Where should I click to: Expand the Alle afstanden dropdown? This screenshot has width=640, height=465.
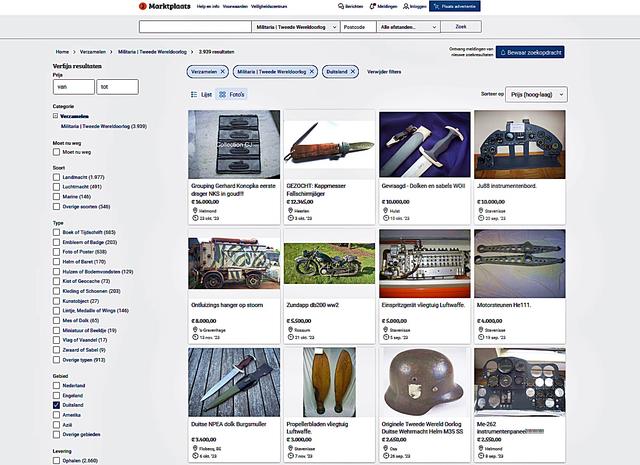pyautogui.click(x=410, y=28)
